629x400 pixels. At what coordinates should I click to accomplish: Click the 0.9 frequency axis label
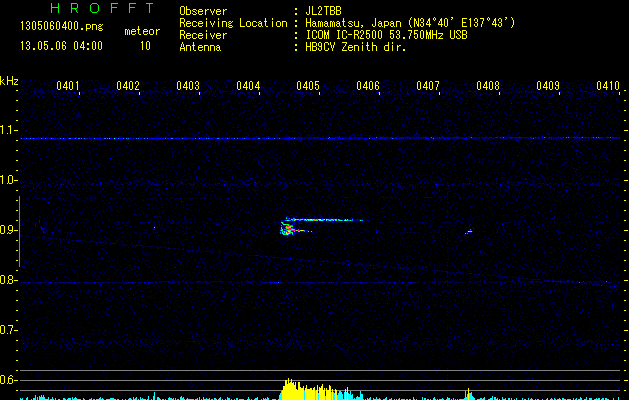point(9,230)
